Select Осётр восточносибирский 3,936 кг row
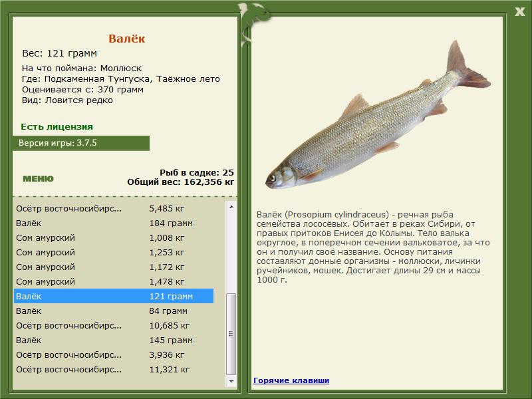This screenshot has height=399, width=532. [x=113, y=354]
